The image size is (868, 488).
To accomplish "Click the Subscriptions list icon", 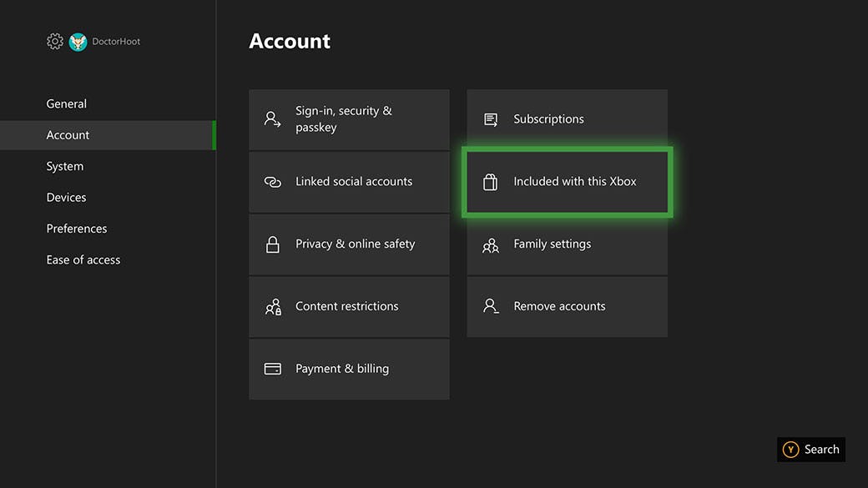I will [x=491, y=119].
